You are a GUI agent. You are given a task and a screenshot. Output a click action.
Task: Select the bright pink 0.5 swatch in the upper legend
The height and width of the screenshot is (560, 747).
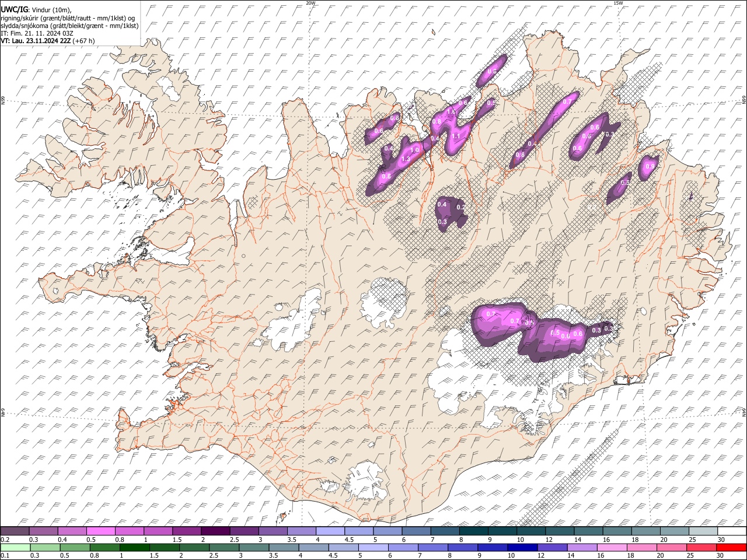(x=100, y=531)
